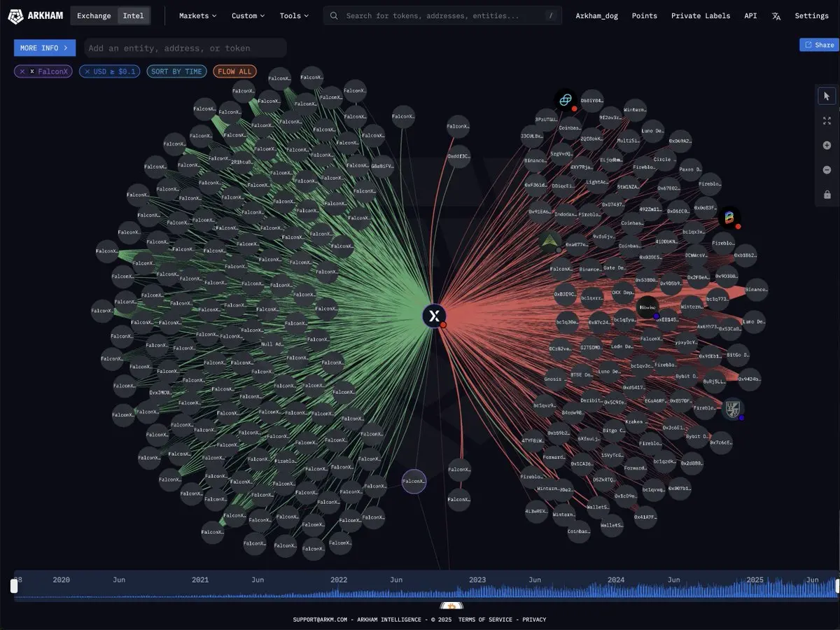Switch to Intel mode
This screenshot has height=630, width=840.
pyautogui.click(x=133, y=15)
